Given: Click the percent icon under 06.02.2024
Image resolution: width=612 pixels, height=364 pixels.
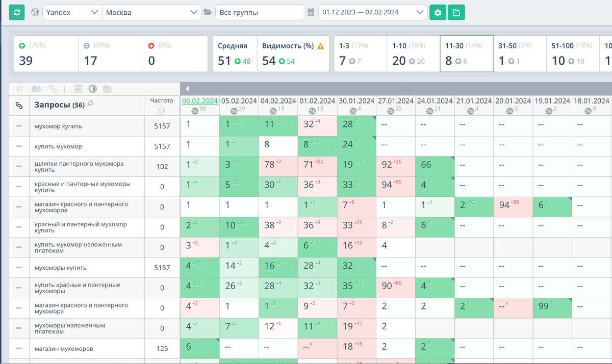Looking at the screenshot, I should tap(195, 111).
